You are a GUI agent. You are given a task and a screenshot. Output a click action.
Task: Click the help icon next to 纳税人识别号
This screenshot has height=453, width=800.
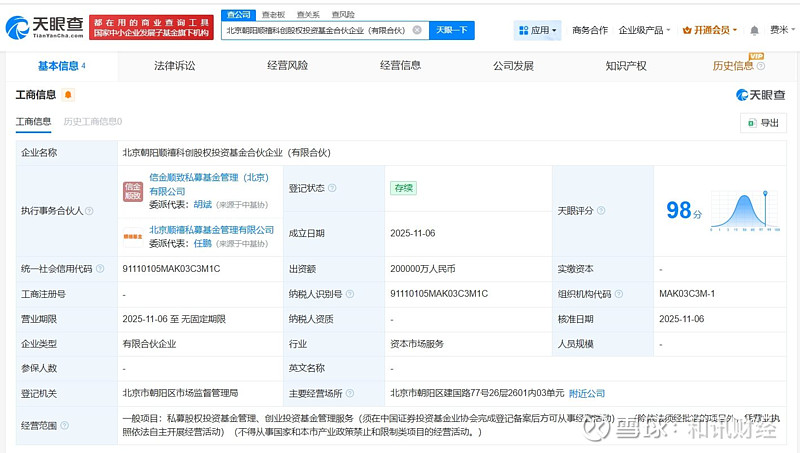click(350, 294)
